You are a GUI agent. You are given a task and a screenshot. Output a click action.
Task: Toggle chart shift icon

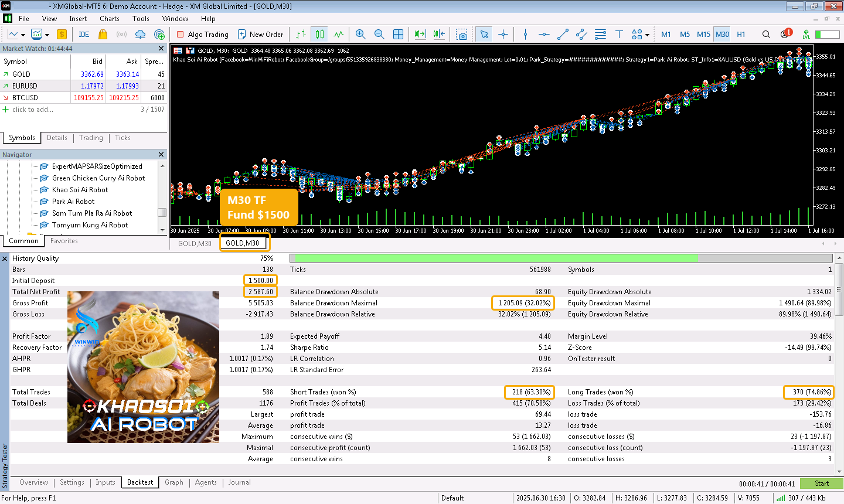(x=439, y=35)
